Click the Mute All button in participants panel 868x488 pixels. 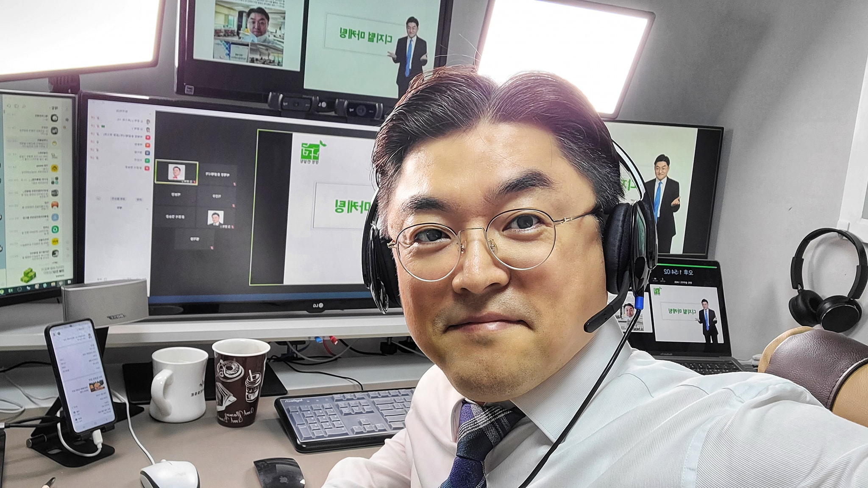click(118, 199)
